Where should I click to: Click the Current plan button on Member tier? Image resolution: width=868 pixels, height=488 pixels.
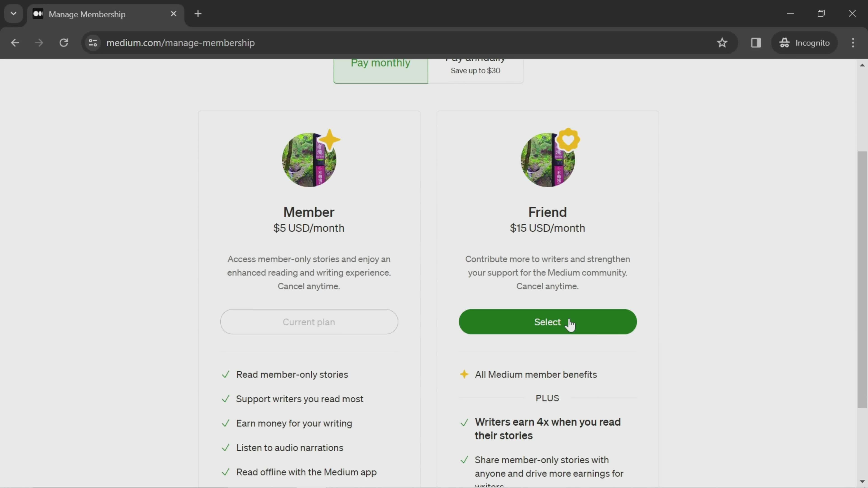coord(309,322)
